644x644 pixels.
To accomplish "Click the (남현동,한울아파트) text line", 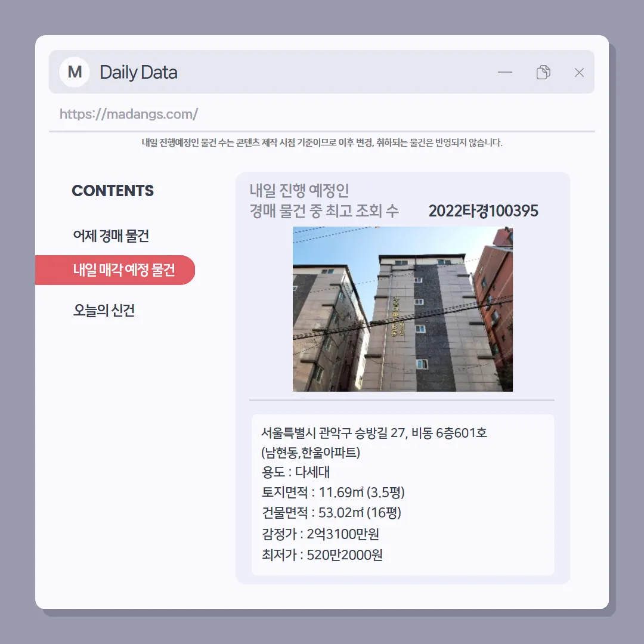I will click(x=311, y=453).
